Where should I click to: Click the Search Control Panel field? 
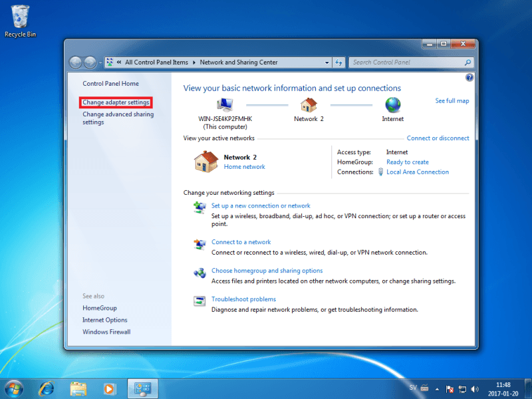click(x=410, y=63)
